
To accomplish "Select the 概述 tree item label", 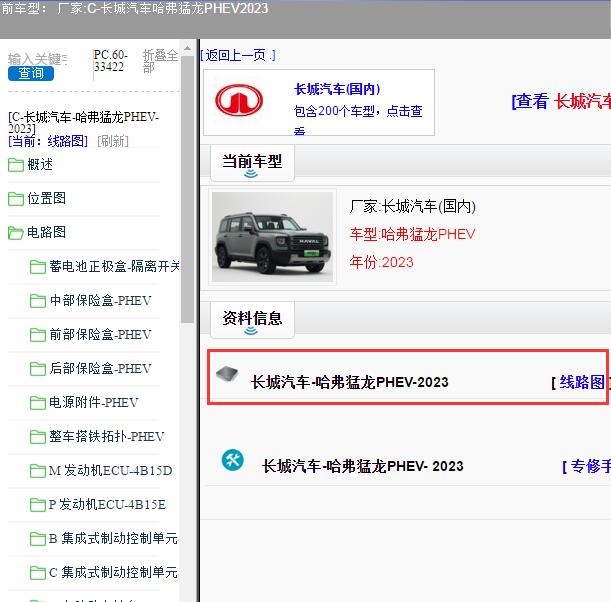I will [x=40, y=165].
